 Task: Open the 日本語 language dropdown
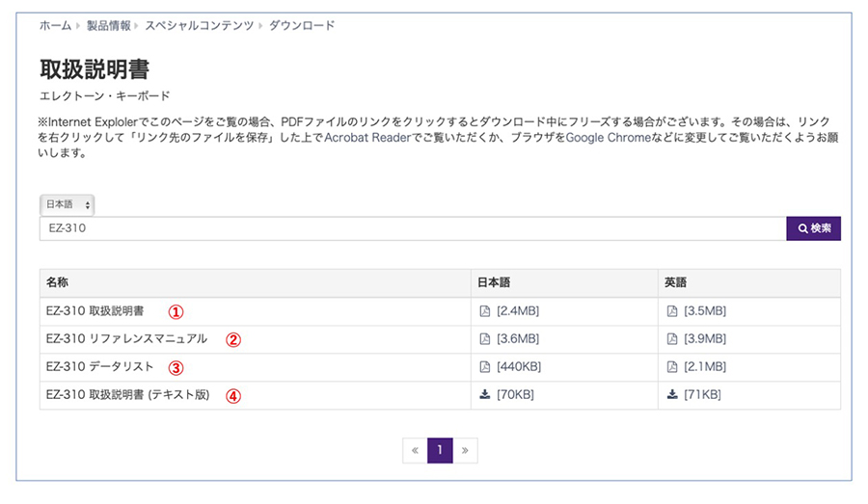click(x=67, y=204)
